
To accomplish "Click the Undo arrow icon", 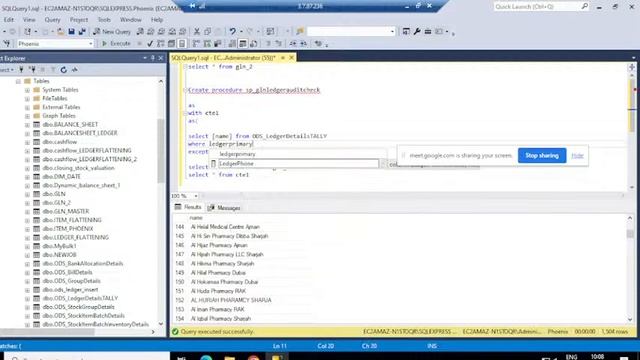I will point(232,31).
